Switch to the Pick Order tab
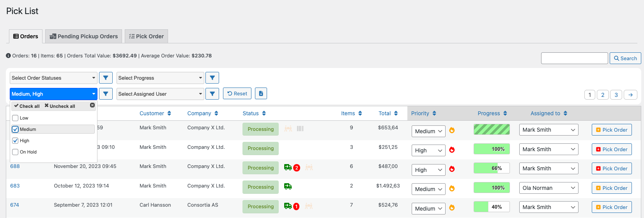The height and width of the screenshot is (218, 644). 146,36
